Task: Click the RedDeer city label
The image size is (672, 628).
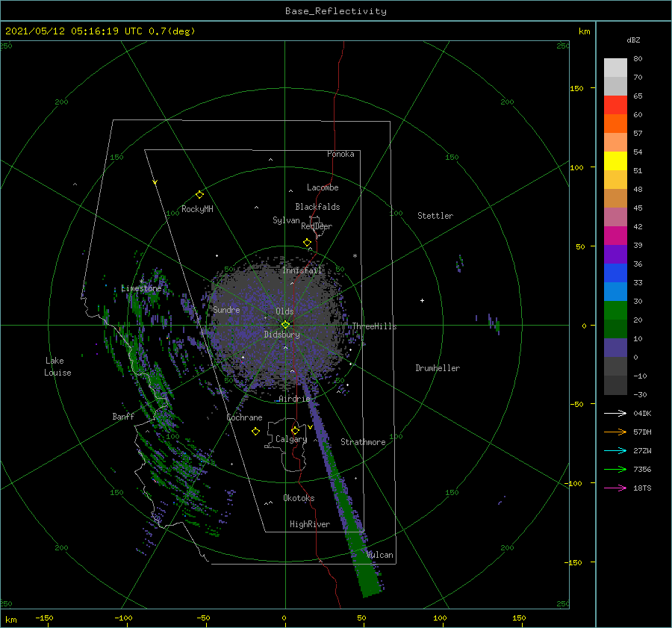Action: coord(317,226)
